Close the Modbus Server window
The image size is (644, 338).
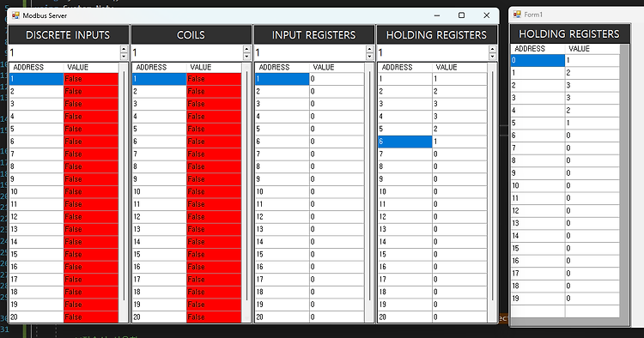coord(487,15)
